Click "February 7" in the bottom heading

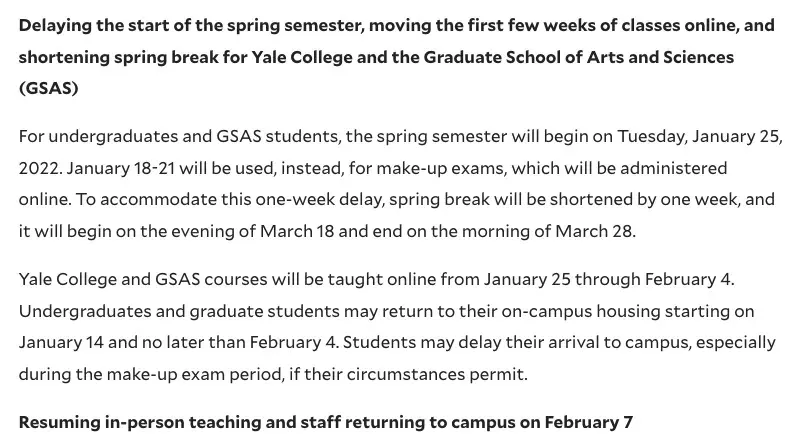[x=592, y=423]
